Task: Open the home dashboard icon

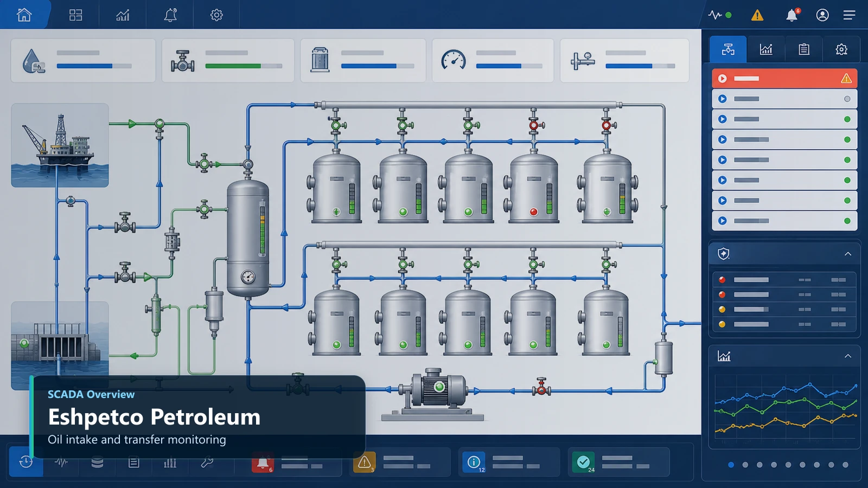Action: point(24,15)
